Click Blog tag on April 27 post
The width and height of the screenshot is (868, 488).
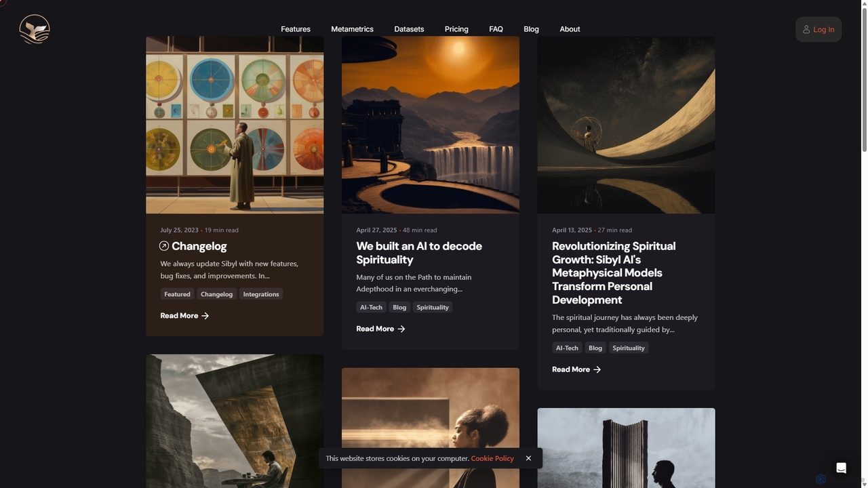(399, 307)
